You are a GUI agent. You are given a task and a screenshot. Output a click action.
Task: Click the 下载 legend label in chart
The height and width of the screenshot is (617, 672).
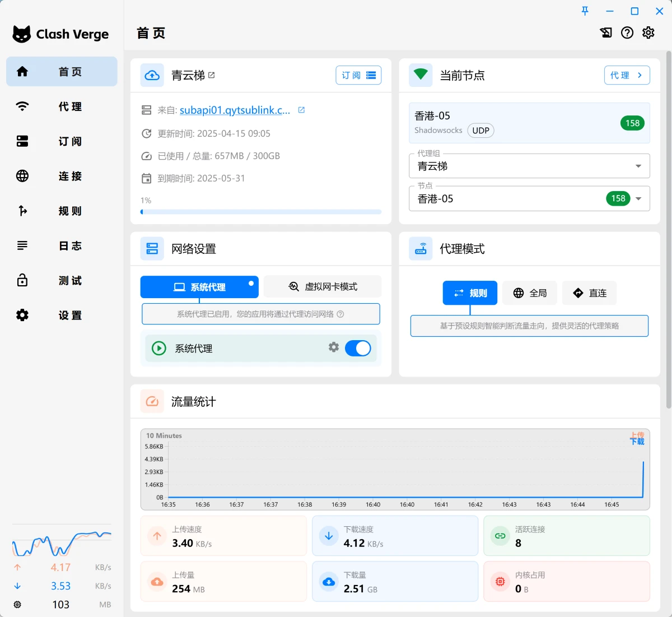637,442
